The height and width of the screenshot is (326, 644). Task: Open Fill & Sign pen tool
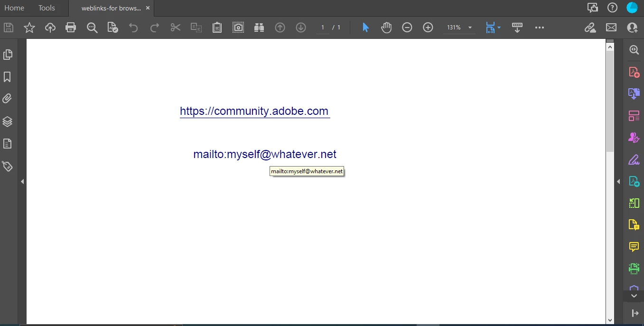[x=634, y=159]
